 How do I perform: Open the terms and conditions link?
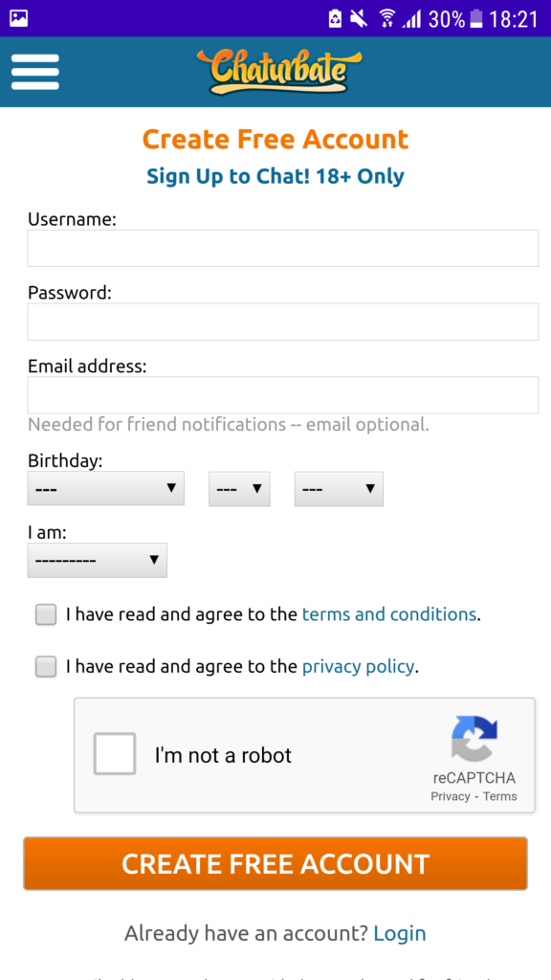point(389,614)
